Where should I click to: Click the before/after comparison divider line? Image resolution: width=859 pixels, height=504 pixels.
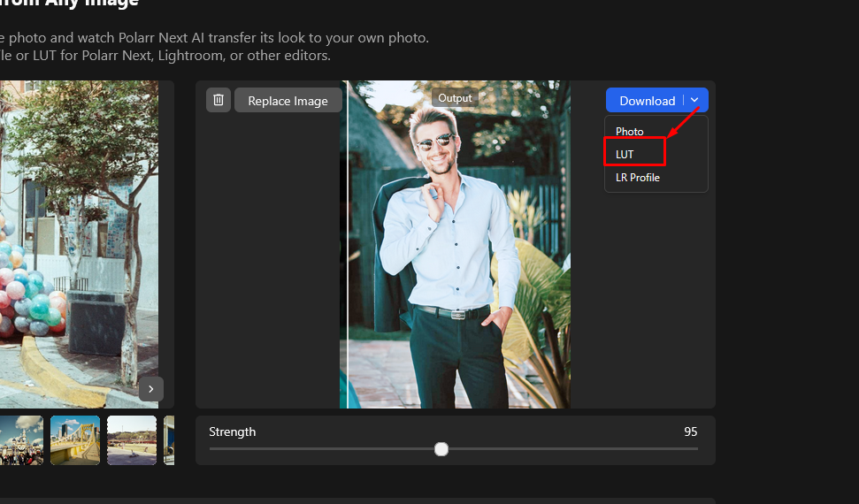click(x=348, y=265)
